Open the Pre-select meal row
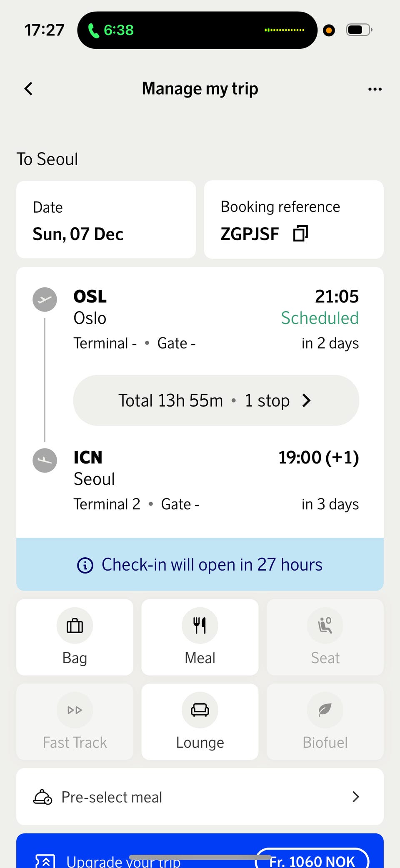Screen dimensions: 400x868 (200, 797)
